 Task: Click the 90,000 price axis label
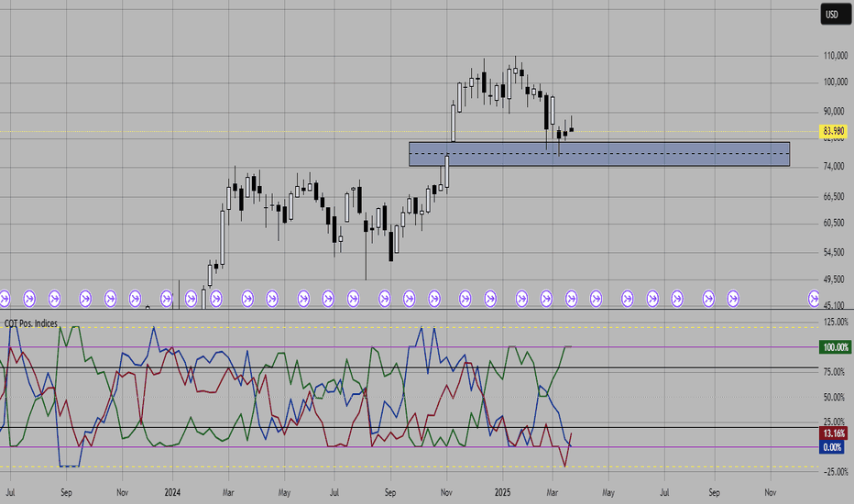tap(834, 112)
